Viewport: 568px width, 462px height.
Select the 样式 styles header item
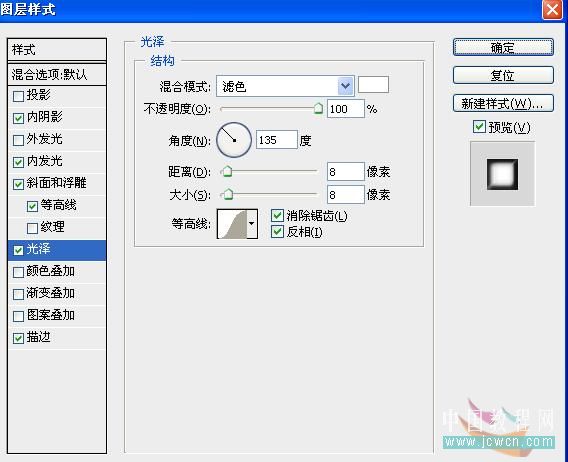[57, 50]
